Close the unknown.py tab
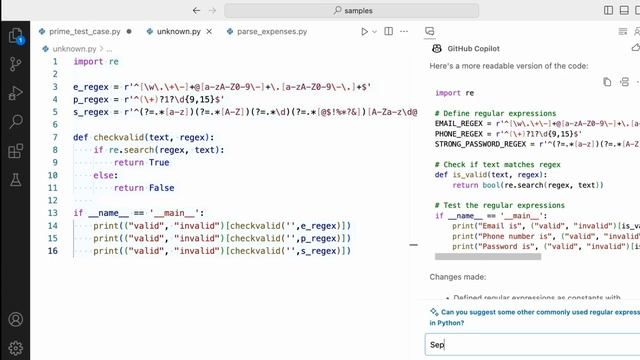This screenshot has height=360, width=640. (209, 31)
